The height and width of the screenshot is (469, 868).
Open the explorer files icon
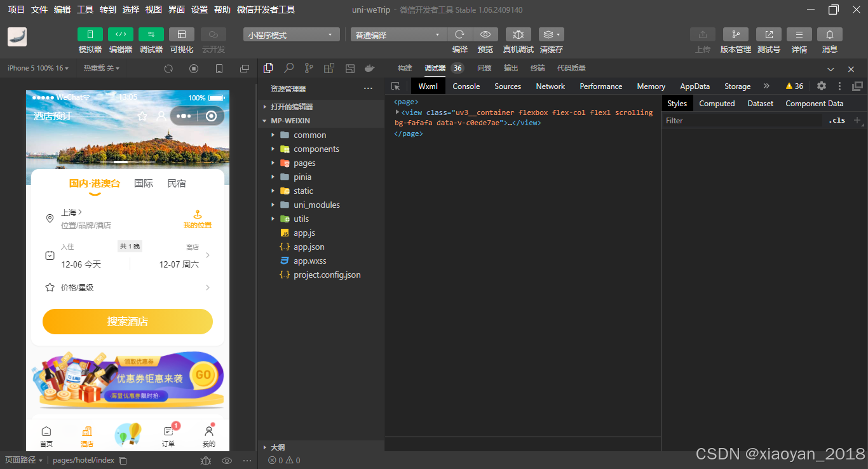[268, 68]
